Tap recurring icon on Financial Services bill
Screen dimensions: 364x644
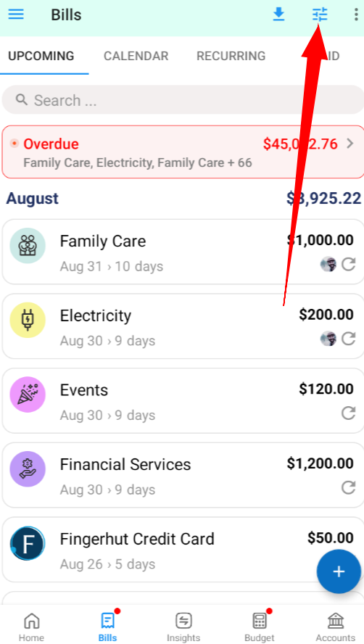(348, 487)
